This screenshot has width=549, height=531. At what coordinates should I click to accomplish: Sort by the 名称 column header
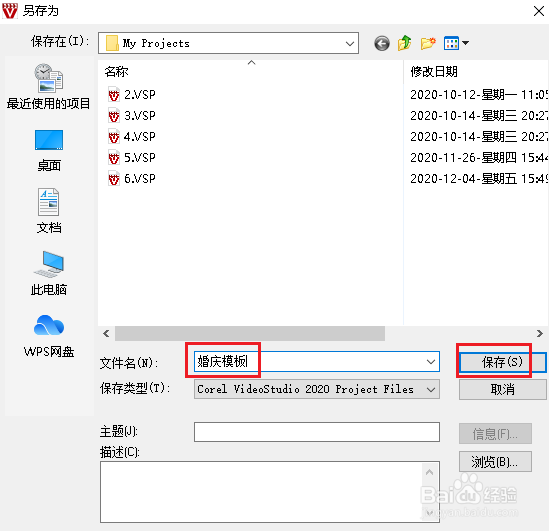(x=117, y=72)
